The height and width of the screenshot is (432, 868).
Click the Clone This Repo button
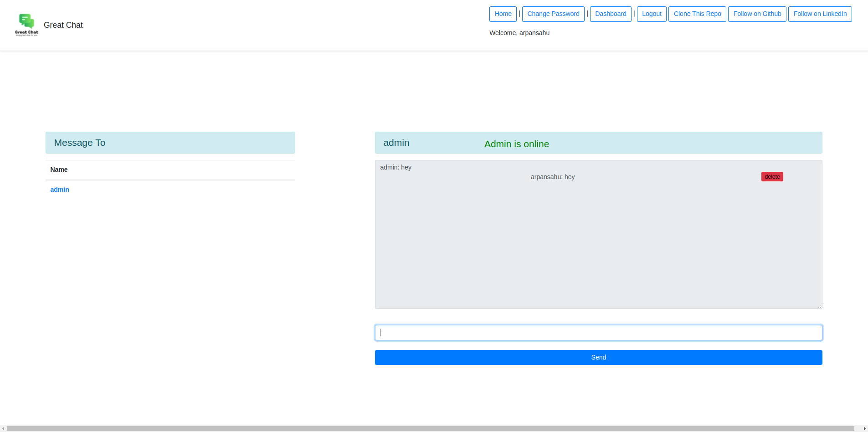[x=697, y=14]
